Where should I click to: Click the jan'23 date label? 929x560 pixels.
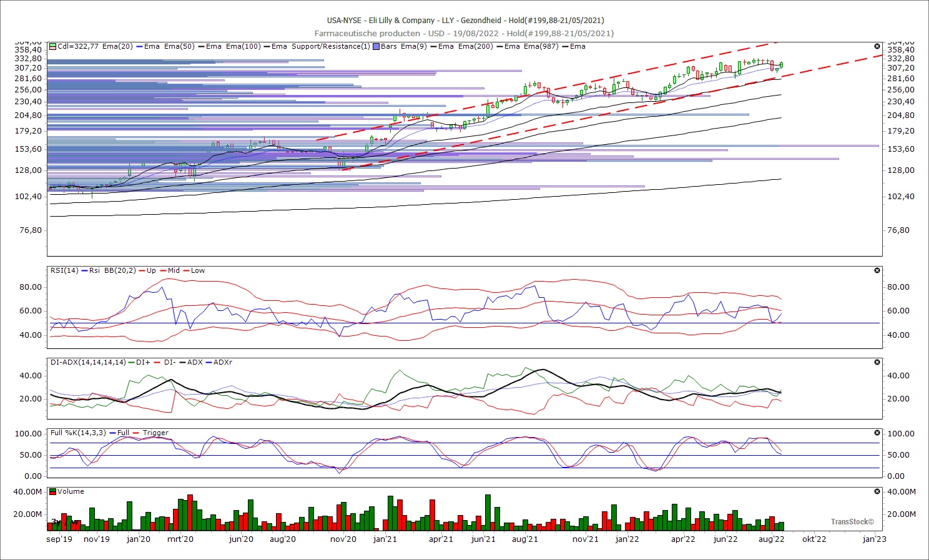[874, 539]
